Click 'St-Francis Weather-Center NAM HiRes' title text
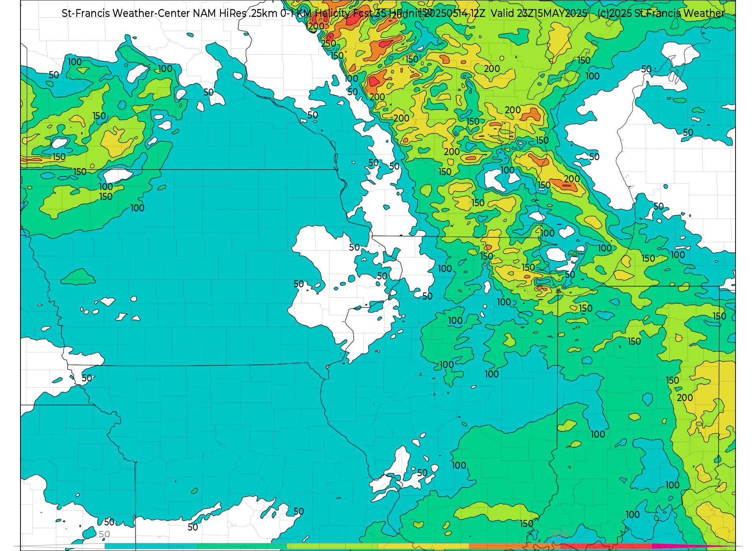The height and width of the screenshot is (551, 756). coord(154,13)
